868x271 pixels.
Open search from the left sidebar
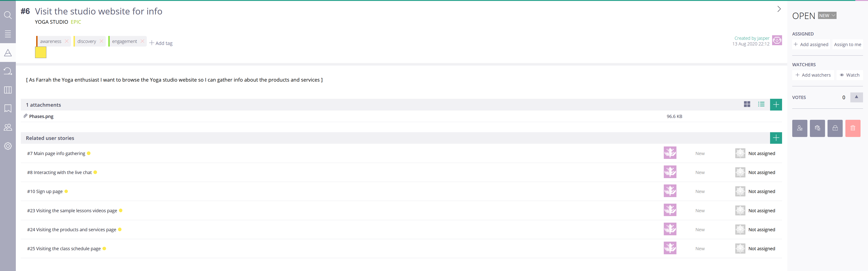click(x=8, y=15)
